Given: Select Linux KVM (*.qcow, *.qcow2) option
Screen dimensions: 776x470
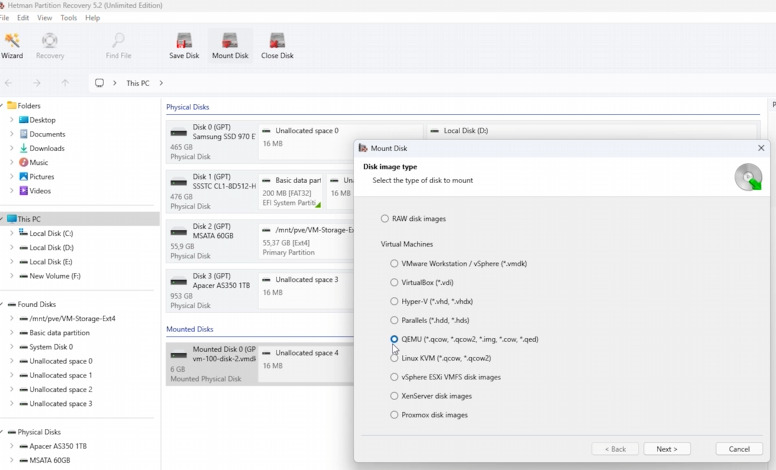Looking at the screenshot, I should (394, 358).
